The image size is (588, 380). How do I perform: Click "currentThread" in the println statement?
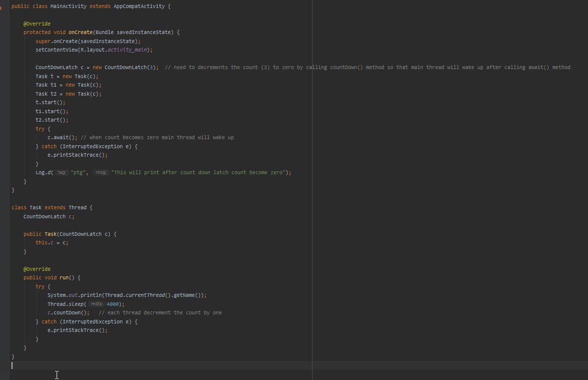[x=145, y=295]
